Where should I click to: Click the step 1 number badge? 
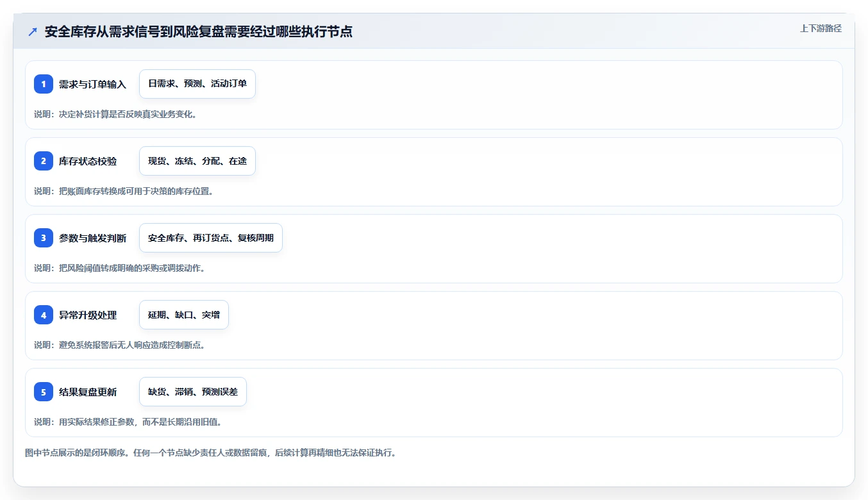click(44, 84)
